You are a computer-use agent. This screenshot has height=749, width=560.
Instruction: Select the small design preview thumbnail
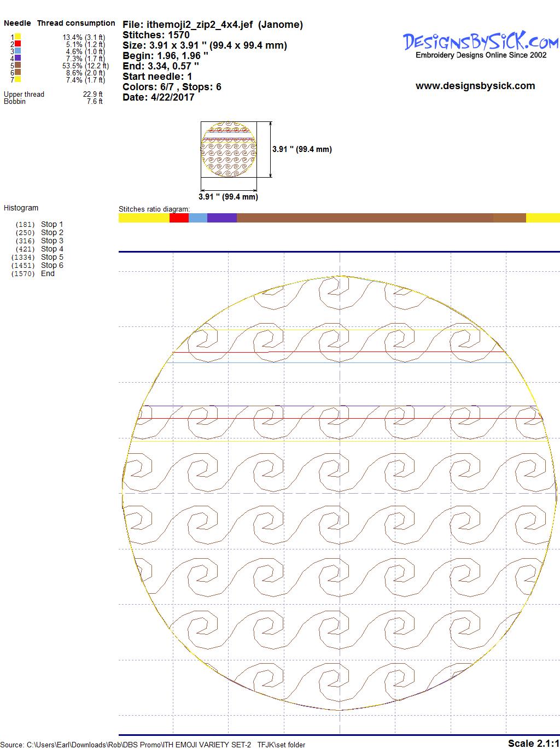pos(229,149)
